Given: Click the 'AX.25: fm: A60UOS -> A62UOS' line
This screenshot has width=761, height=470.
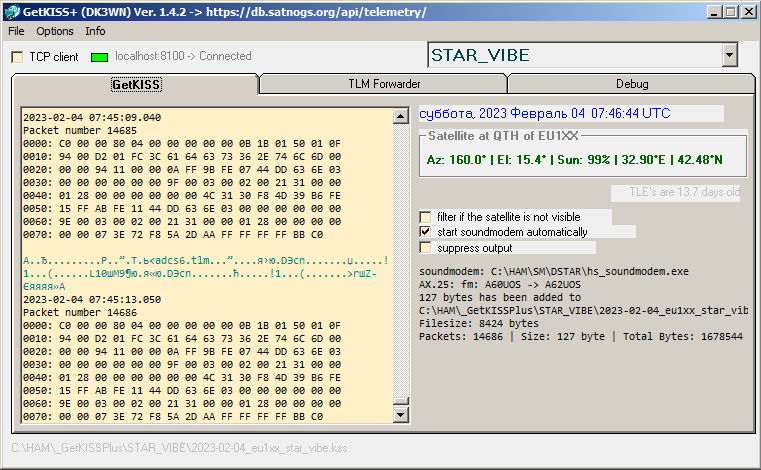Looking at the screenshot, I should 500,285.
